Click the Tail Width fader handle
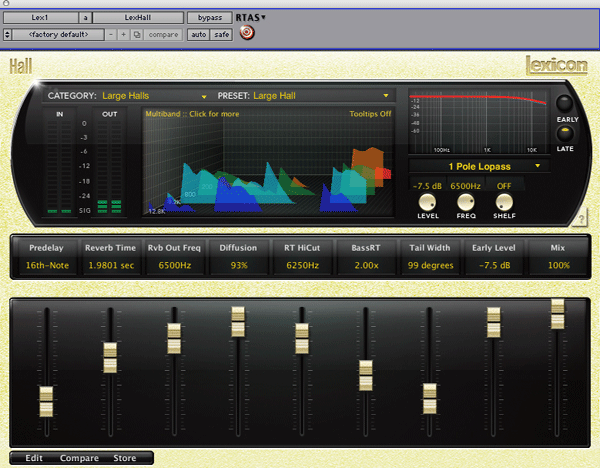Viewport: 600px width, 468px height. [x=430, y=399]
